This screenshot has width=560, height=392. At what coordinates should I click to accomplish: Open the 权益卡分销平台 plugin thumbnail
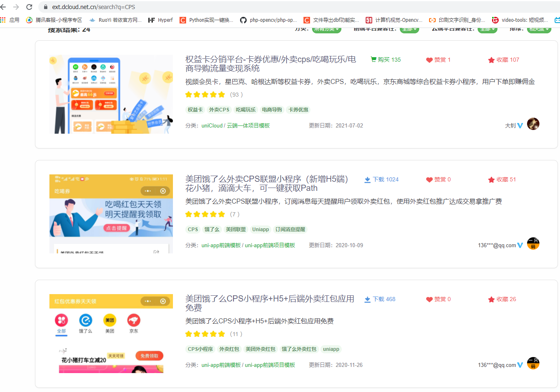tap(111, 94)
